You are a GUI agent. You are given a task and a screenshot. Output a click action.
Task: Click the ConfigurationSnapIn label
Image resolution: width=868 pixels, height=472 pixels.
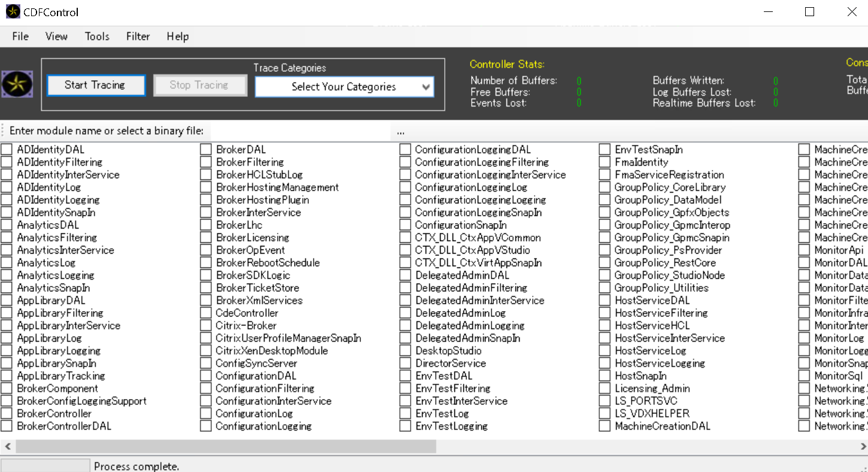coord(461,225)
